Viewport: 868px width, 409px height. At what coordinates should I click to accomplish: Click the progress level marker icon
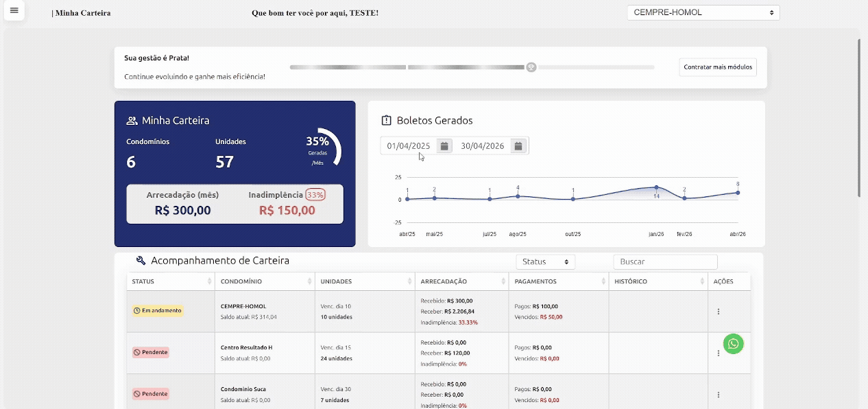coord(531,67)
